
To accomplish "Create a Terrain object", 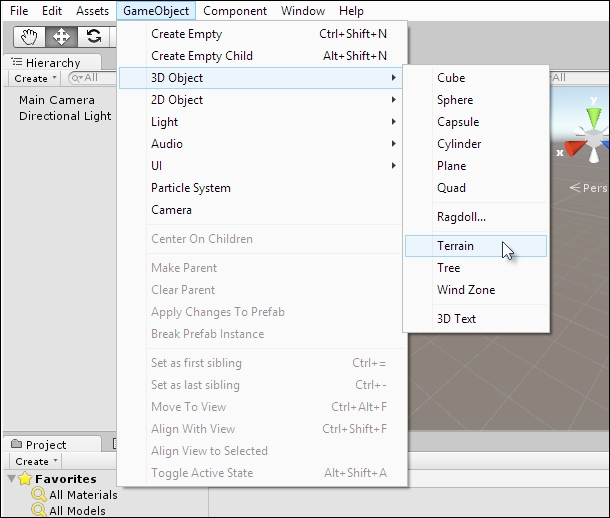I will [x=476, y=246].
